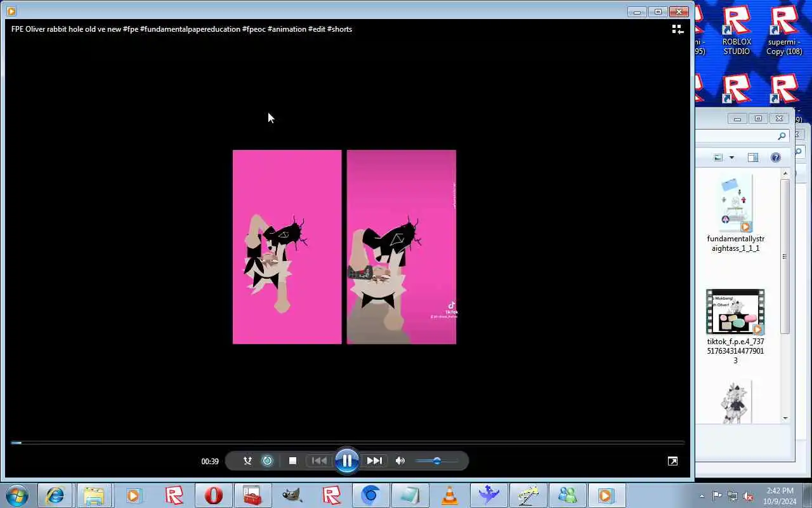The height and width of the screenshot is (508, 812).
Task: Open the view options dropdown arrow in Explorer
Action: [731, 157]
